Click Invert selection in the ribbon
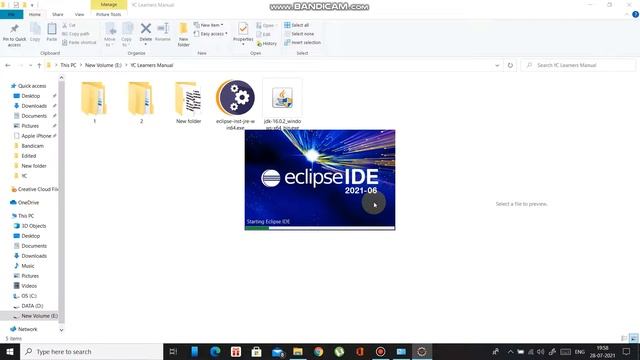Image resolution: width=640 pixels, height=360 pixels. pyautogui.click(x=302, y=42)
